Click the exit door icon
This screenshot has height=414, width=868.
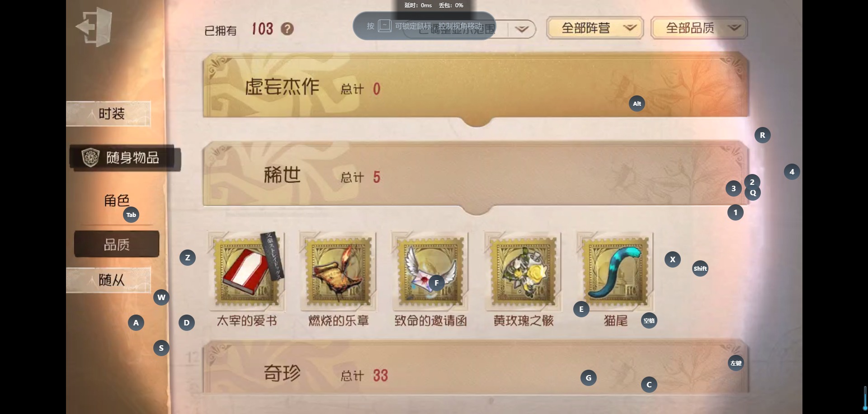[x=94, y=27]
